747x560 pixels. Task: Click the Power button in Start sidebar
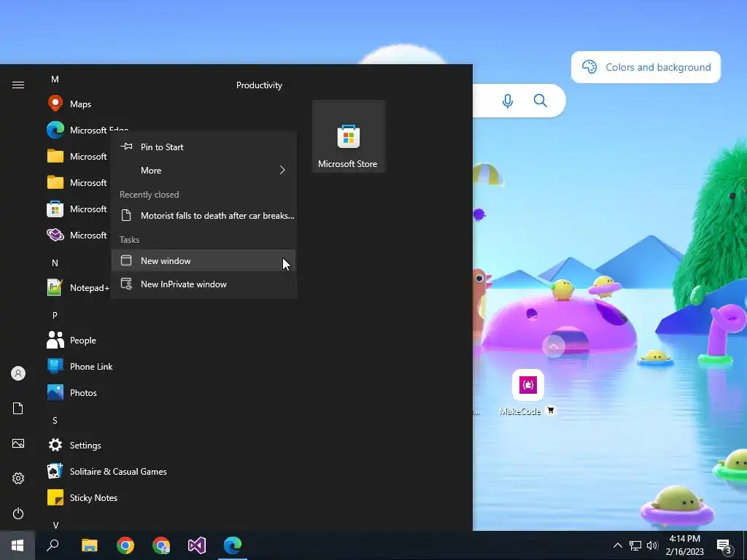coord(18,513)
